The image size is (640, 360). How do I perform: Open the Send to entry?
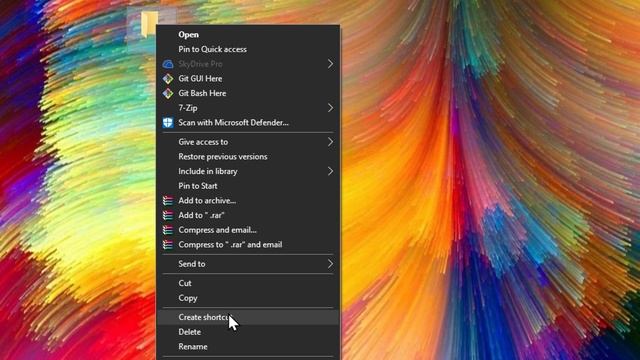tap(248, 264)
